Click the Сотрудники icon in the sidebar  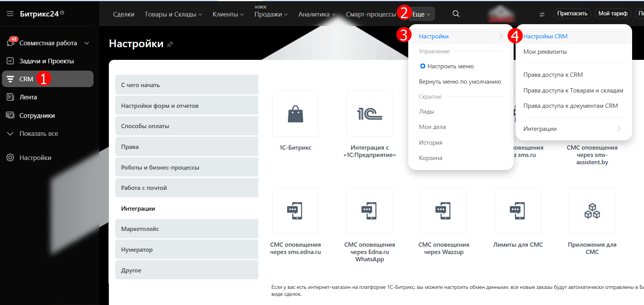click(x=10, y=115)
